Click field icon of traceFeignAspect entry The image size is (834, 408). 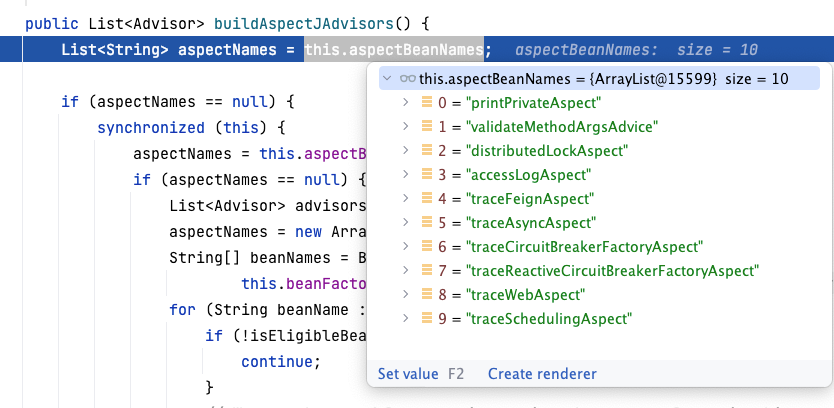[427, 199]
